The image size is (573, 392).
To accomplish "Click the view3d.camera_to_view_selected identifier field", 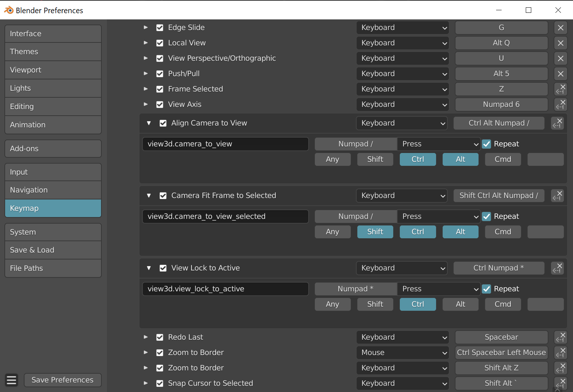I will (225, 217).
